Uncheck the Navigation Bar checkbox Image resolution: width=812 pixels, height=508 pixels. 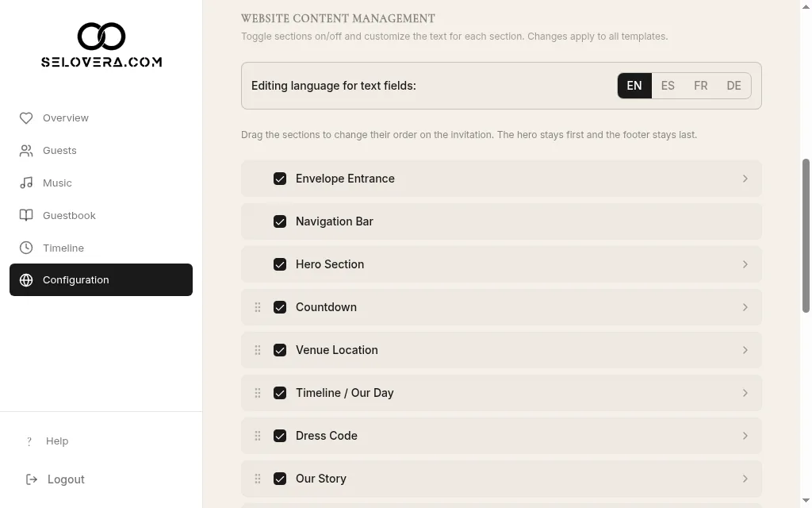click(x=280, y=222)
